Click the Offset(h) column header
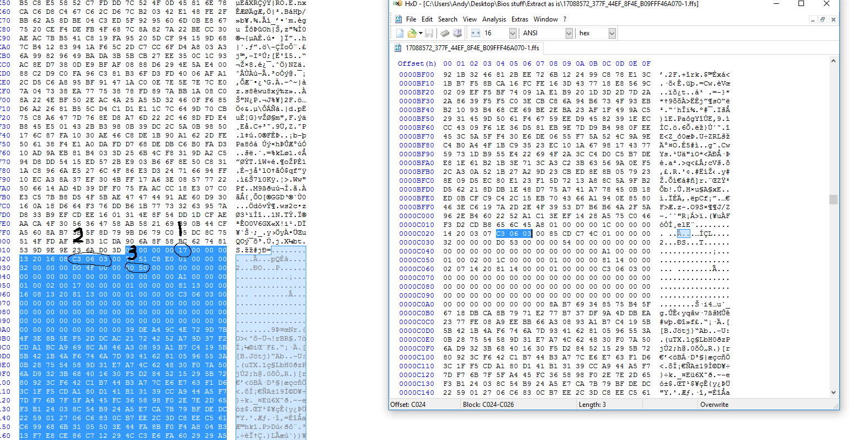Screen dimensions: 868x440 (x=417, y=63)
